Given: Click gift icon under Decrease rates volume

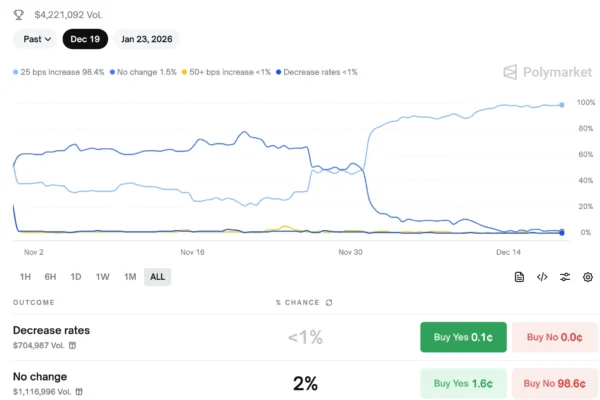Looking at the screenshot, I should pos(72,345).
